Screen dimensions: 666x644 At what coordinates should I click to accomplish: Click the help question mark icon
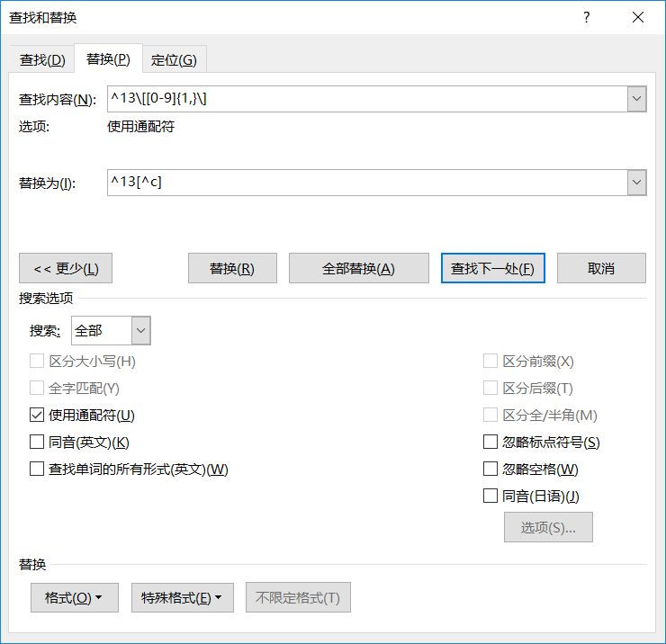coord(586,17)
